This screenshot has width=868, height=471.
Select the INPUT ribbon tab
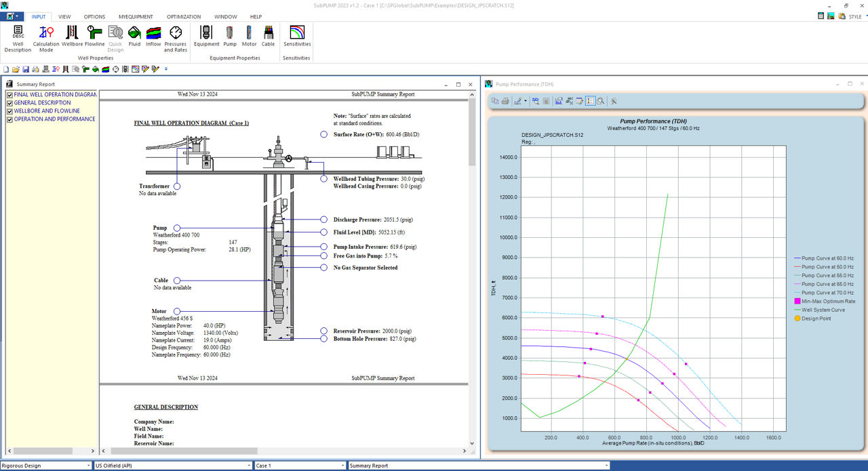(x=39, y=16)
